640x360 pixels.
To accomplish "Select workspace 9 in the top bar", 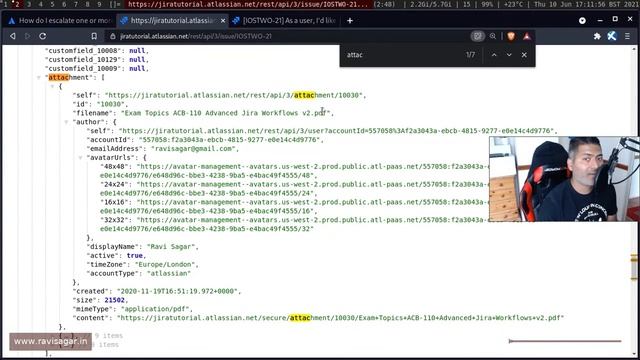I will 99,4.
